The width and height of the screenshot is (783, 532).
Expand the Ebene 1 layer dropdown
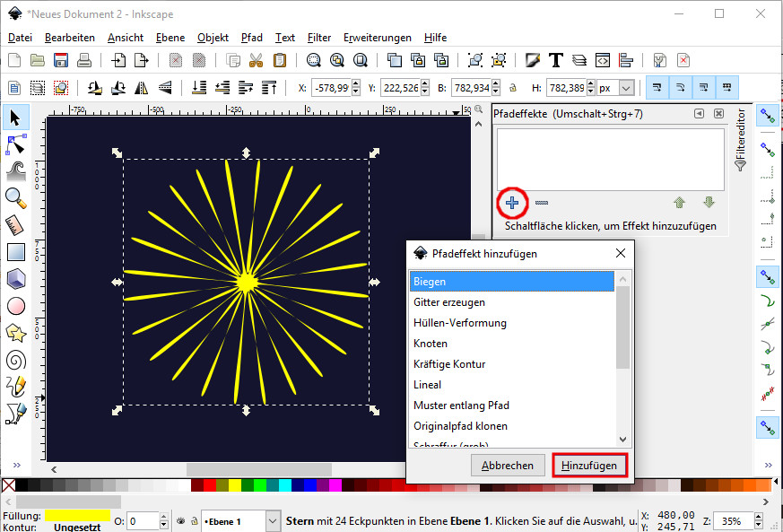(x=272, y=521)
